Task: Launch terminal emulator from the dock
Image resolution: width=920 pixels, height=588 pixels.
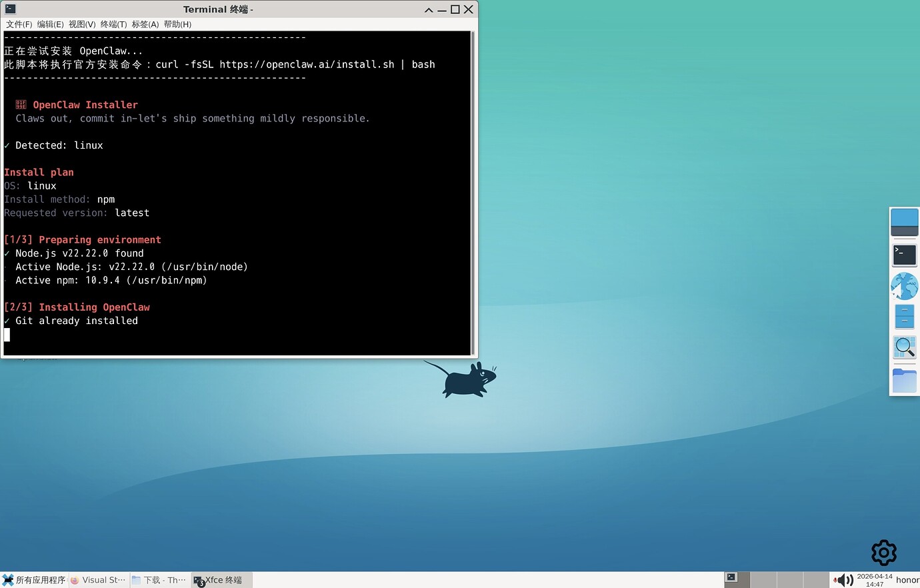Action: point(904,255)
